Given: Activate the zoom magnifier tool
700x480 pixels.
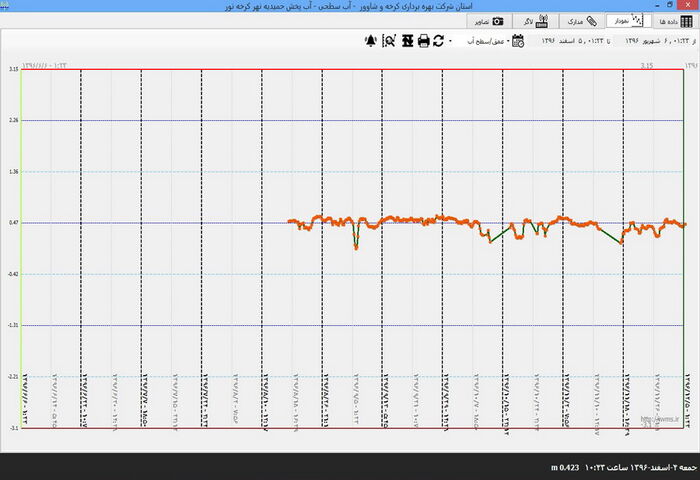Looking at the screenshot, I should (x=389, y=41).
